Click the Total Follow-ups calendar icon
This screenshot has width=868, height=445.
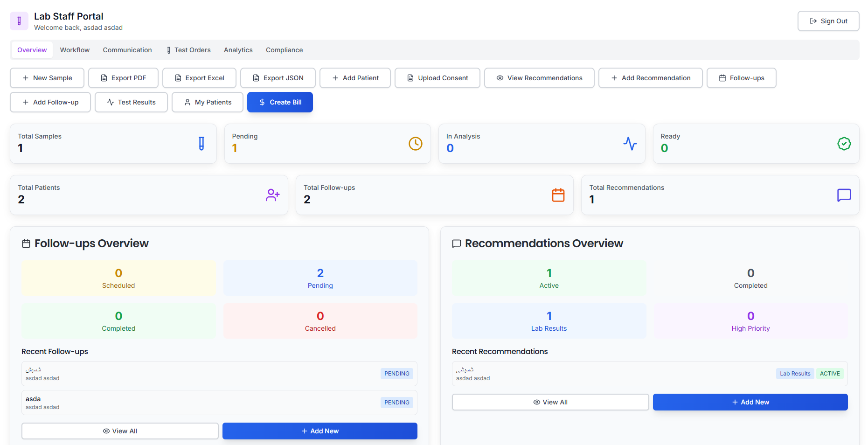tap(558, 195)
